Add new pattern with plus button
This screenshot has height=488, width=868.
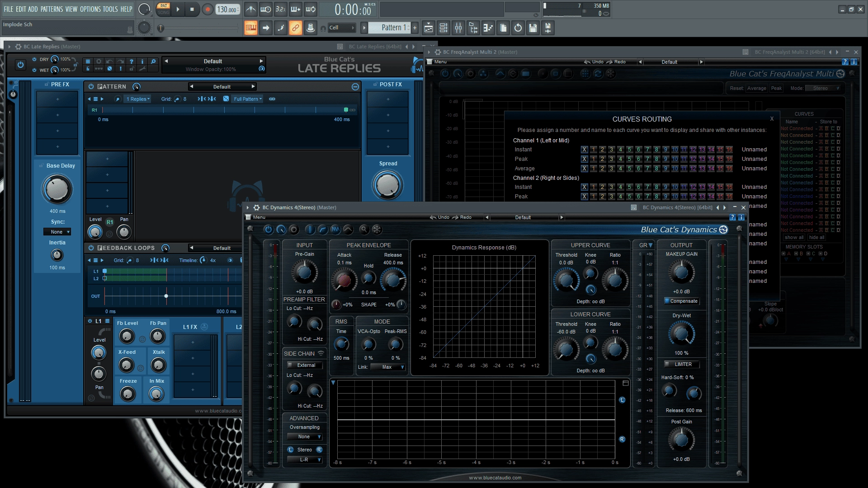415,28
